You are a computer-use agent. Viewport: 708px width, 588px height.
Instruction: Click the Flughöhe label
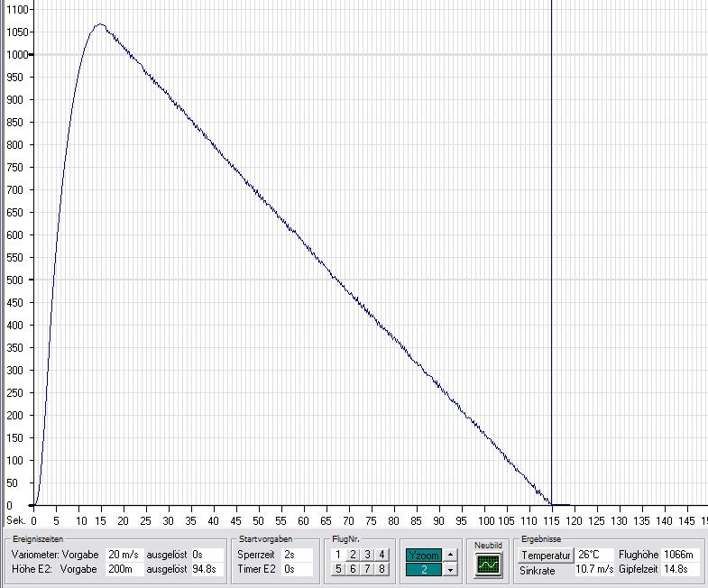pos(639,555)
